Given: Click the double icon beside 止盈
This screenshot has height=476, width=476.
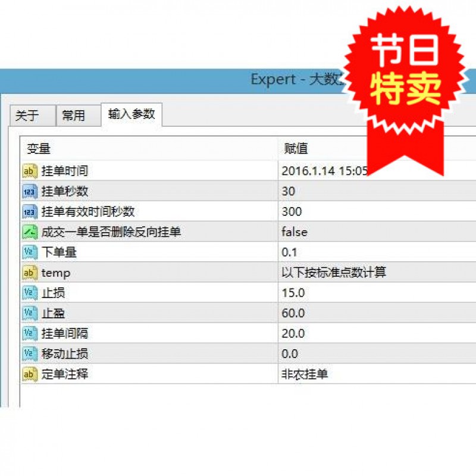Looking at the screenshot, I should (x=30, y=313).
